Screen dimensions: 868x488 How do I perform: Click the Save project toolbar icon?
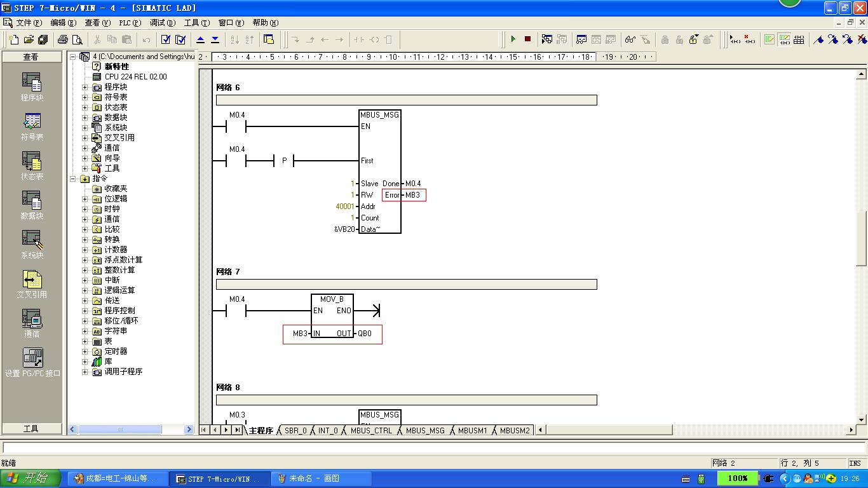(43, 39)
